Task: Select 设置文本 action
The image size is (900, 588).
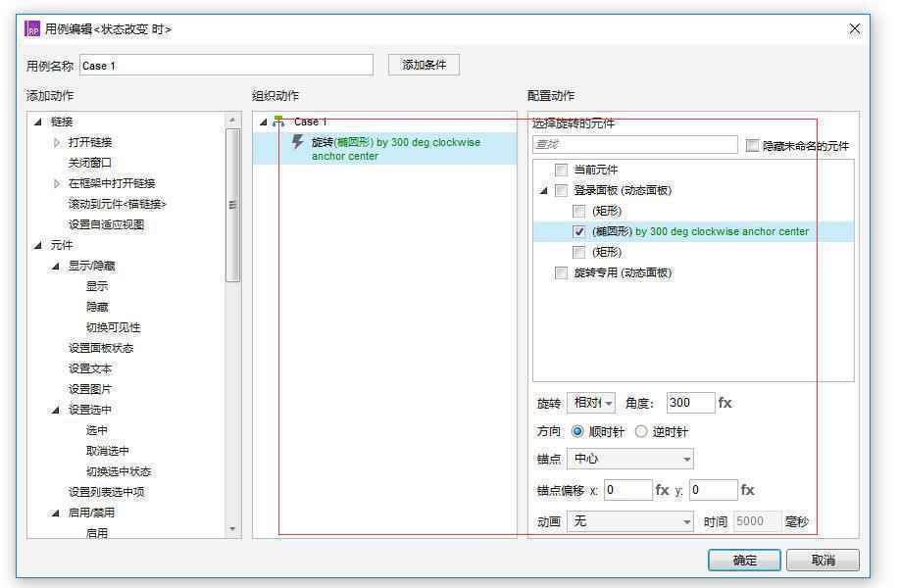Action: click(89, 368)
